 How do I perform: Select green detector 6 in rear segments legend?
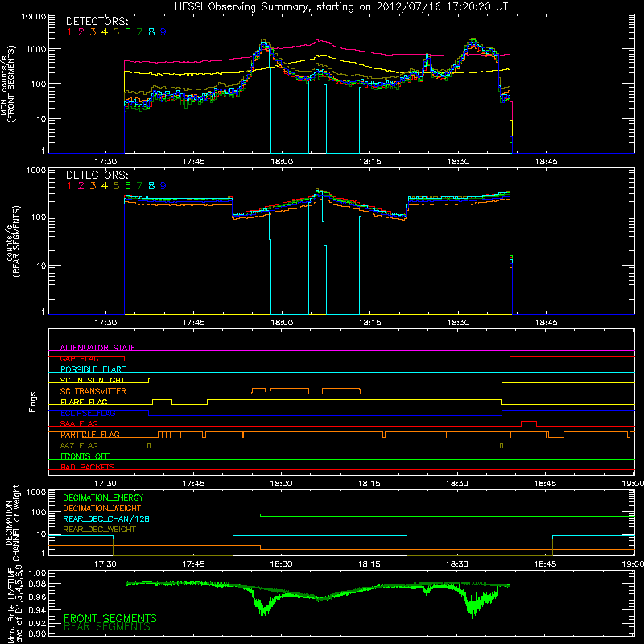coord(128,186)
